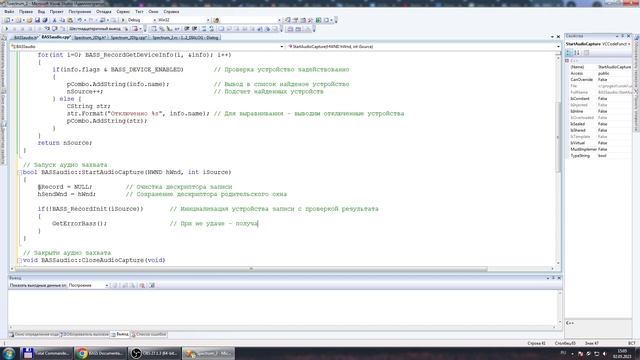
Task: Open Total Commander from the taskbar
Action: 46,353
